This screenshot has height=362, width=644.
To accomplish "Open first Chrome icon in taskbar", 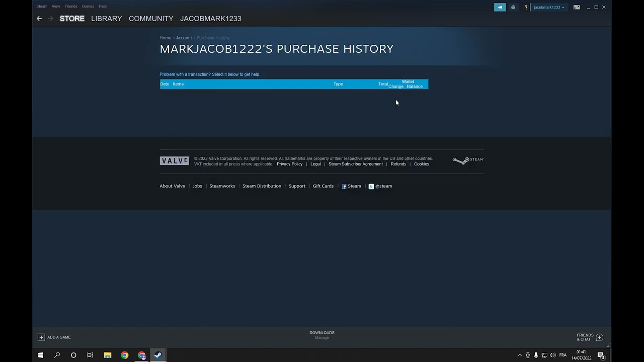I will click(125, 355).
